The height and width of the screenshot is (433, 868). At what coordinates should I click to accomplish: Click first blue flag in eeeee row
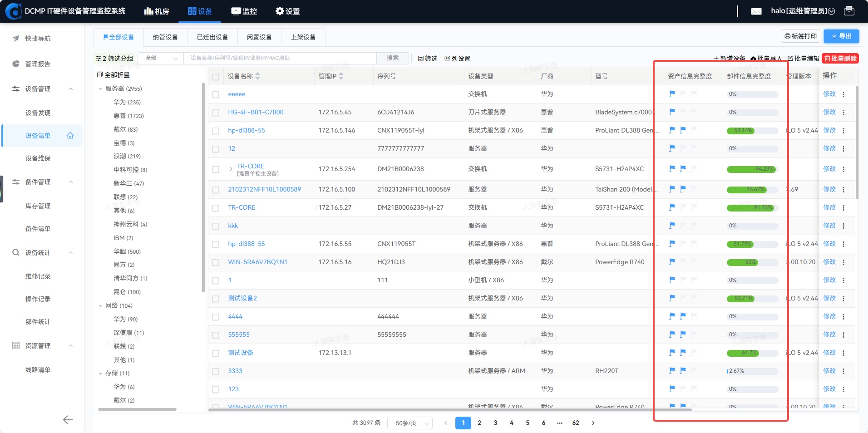[672, 94]
